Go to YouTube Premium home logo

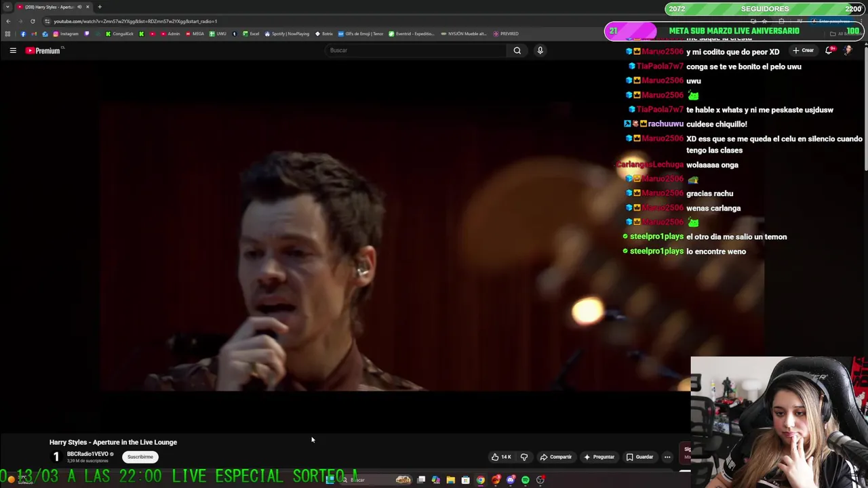[x=44, y=50]
